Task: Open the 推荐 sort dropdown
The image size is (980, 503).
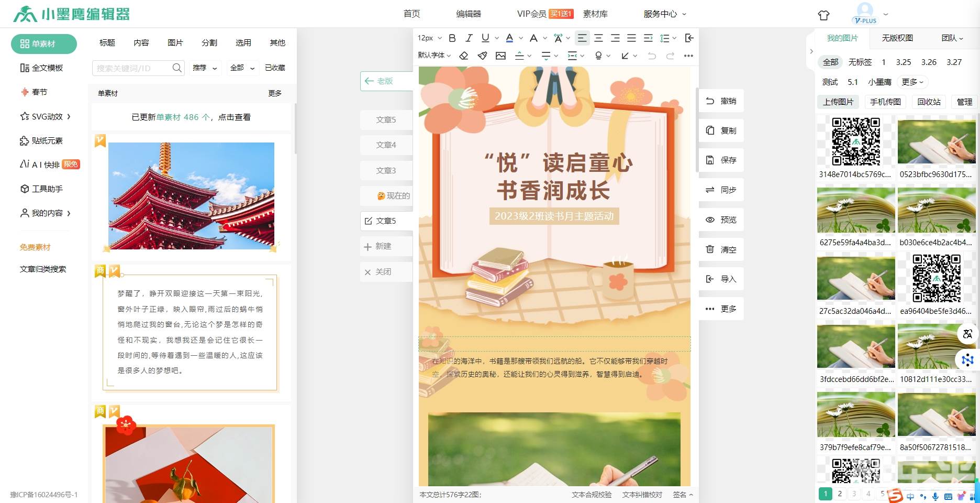Action: point(205,68)
